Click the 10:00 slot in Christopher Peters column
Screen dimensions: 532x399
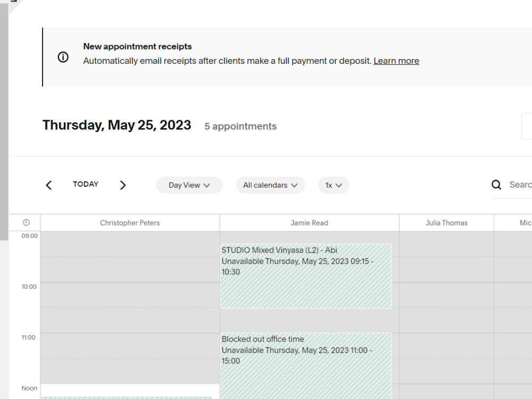click(x=130, y=295)
